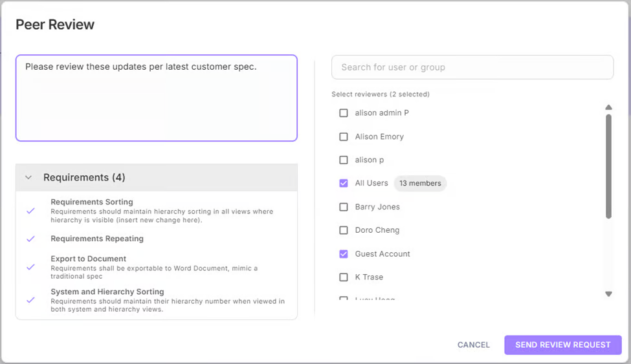Click the scrollbar down arrow in reviewers list

[608, 294]
